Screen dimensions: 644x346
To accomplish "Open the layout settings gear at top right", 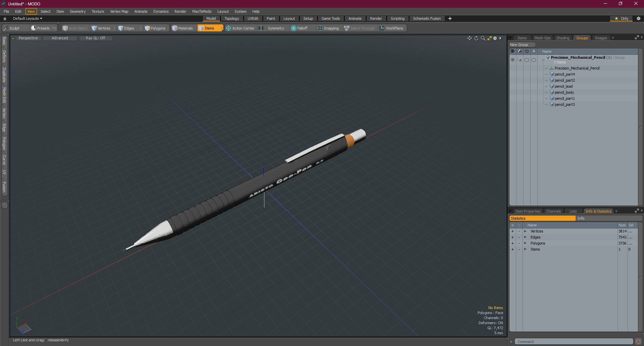I will coord(638,18).
